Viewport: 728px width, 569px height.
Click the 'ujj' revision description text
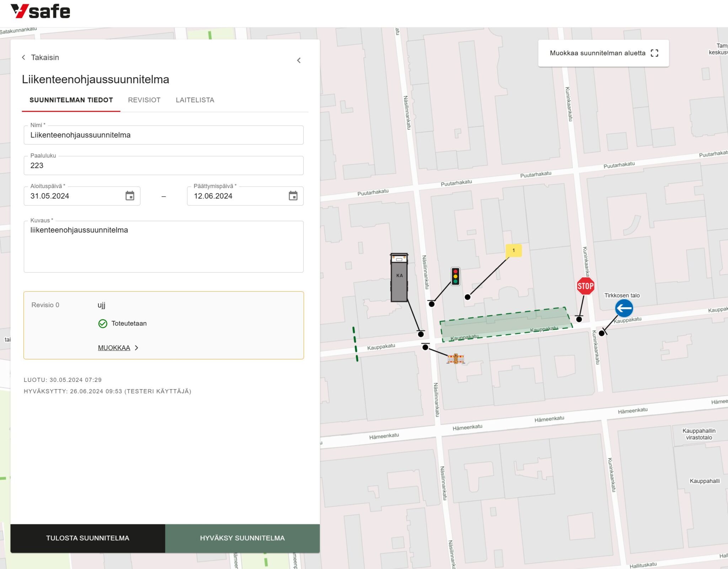click(102, 305)
